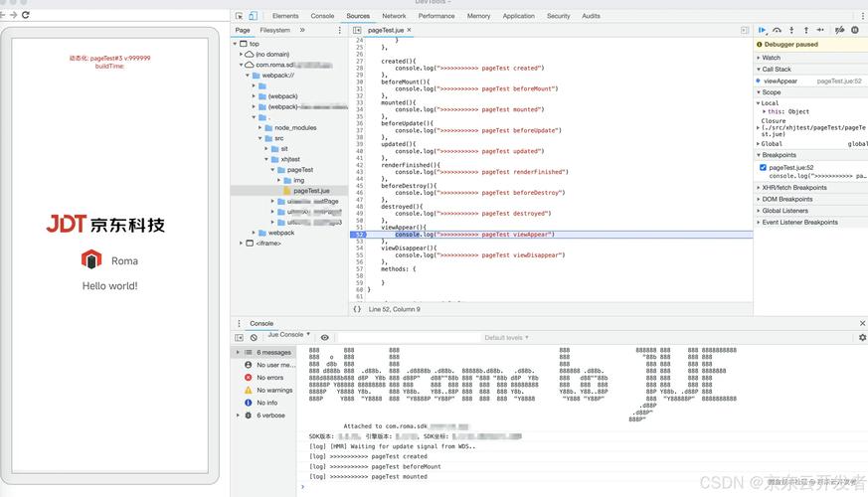Open the Performance tab
Viewport: 868px width, 497px height.
pyautogui.click(x=436, y=16)
